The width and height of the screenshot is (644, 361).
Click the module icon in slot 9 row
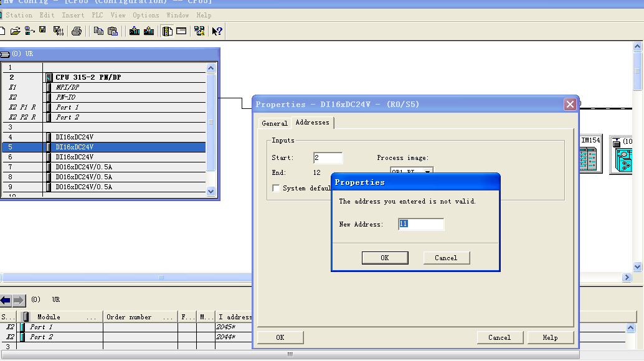click(49, 187)
